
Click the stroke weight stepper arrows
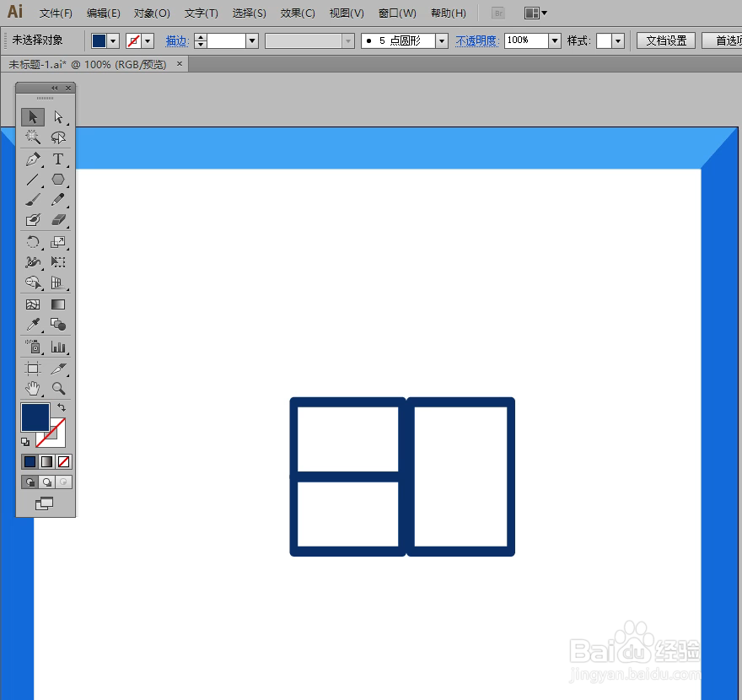(201, 41)
